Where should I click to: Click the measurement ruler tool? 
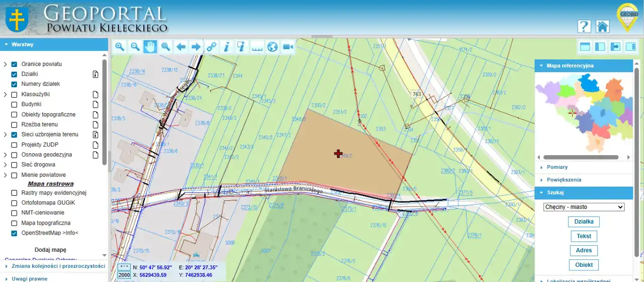point(257,47)
